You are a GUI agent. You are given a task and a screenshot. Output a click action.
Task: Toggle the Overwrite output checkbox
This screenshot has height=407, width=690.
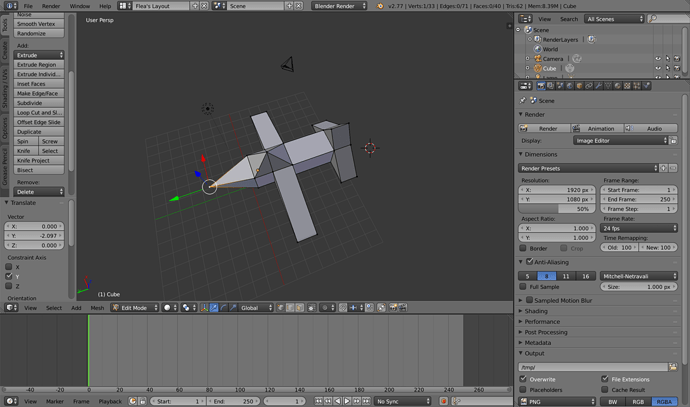tap(523, 380)
